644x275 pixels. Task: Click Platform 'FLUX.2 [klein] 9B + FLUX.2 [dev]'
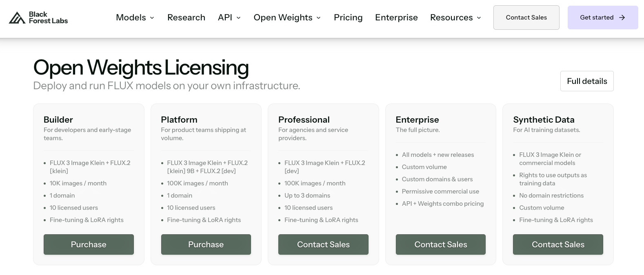[x=207, y=167]
